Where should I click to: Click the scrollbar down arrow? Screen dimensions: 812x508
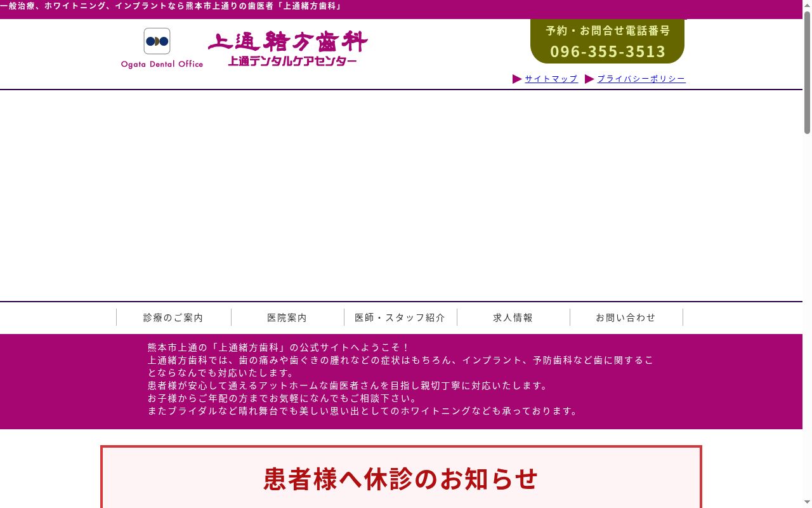(807, 502)
